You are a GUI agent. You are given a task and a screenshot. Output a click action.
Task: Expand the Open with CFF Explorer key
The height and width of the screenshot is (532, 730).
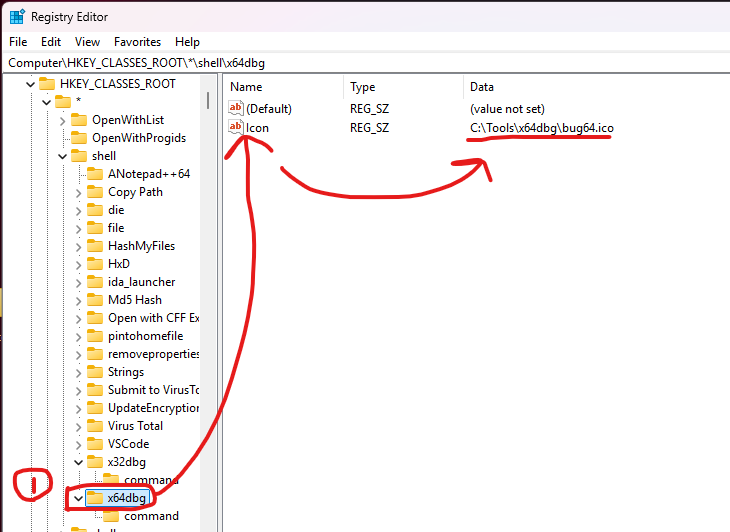click(x=78, y=319)
